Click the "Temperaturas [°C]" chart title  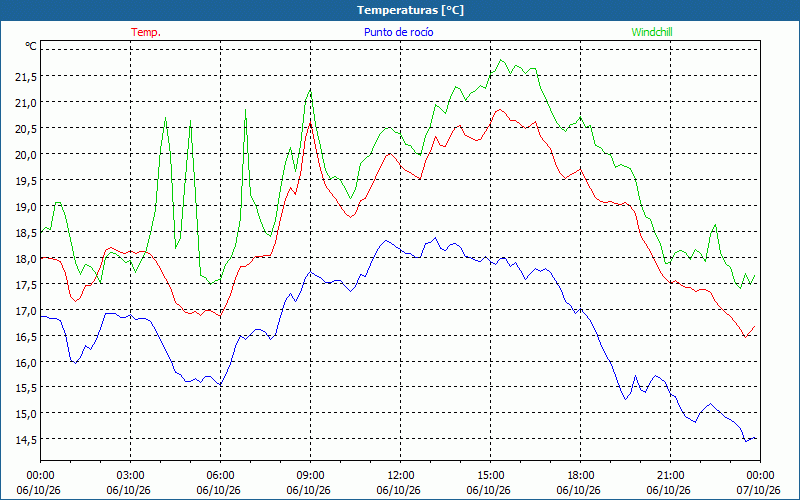click(x=410, y=10)
